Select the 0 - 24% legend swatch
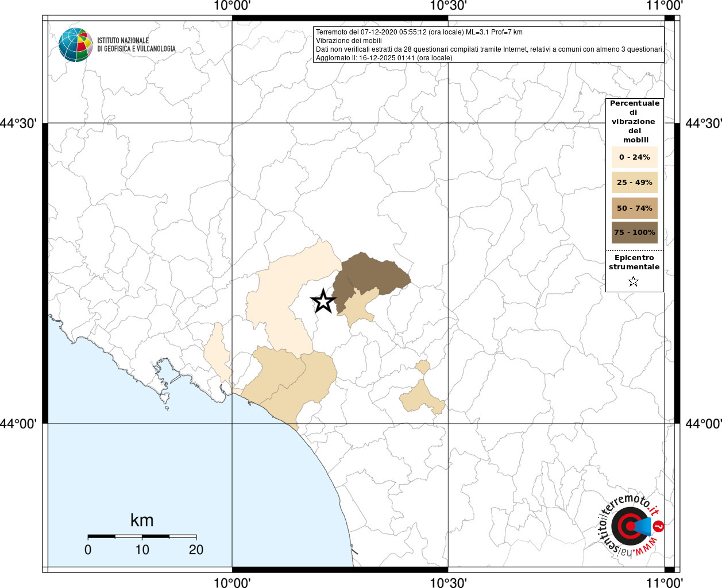The height and width of the screenshot is (588, 722). 634,157
